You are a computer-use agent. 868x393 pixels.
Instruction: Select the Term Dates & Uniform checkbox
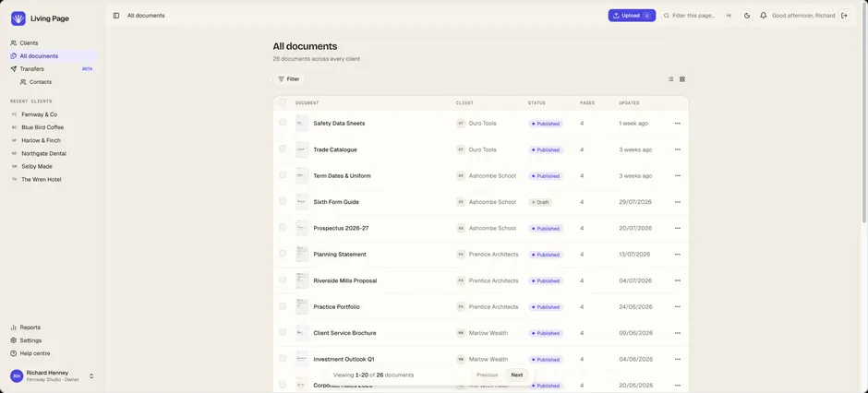[x=283, y=174]
